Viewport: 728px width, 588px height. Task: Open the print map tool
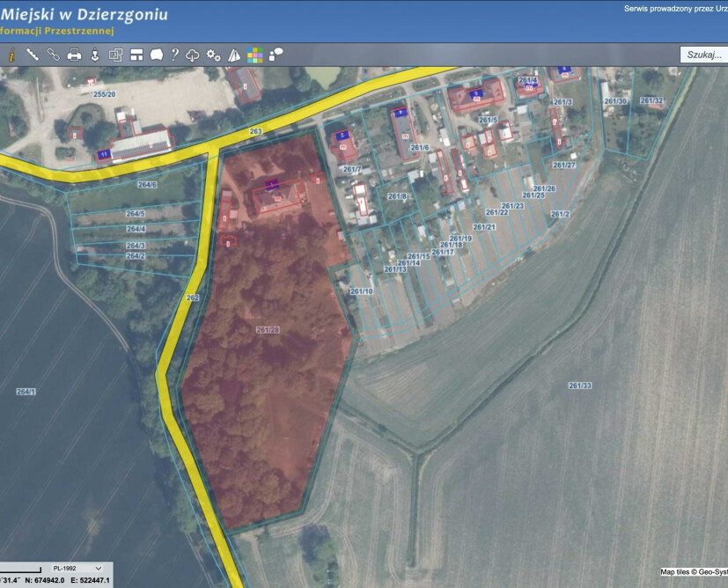74,55
